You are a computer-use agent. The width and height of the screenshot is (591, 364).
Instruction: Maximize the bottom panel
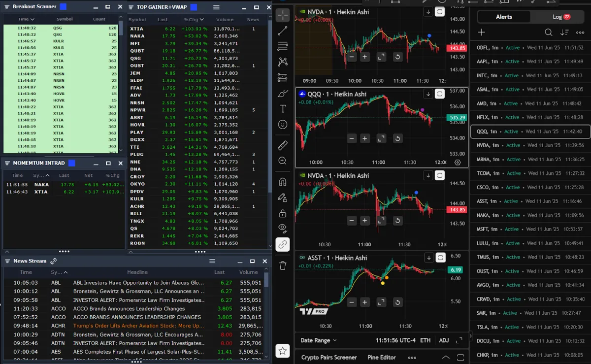tap(461, 358)
